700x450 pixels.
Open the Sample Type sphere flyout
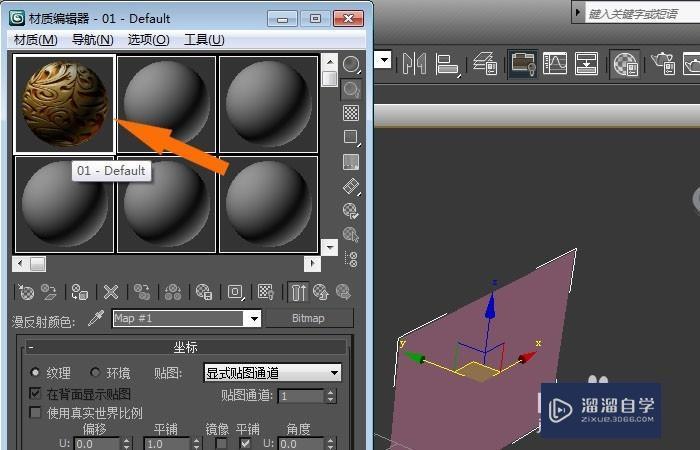351,65
